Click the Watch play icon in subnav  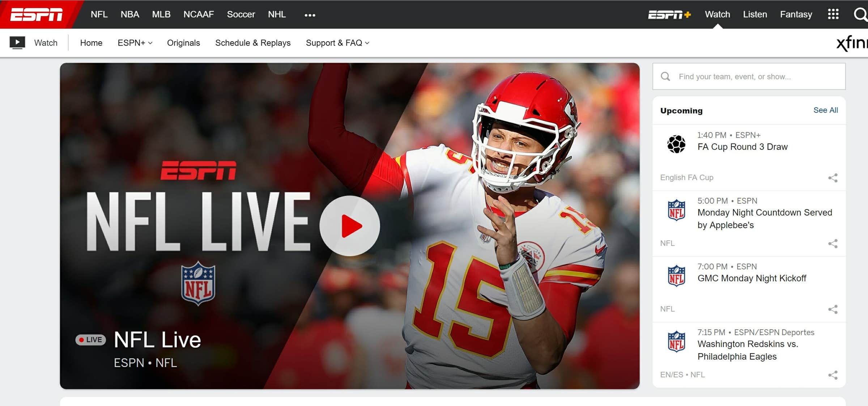[x=17, y=43]
